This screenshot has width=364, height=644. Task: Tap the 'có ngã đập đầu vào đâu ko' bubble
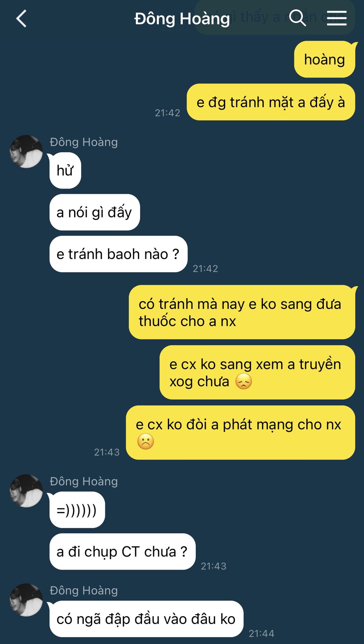click(x=146, y=619)
